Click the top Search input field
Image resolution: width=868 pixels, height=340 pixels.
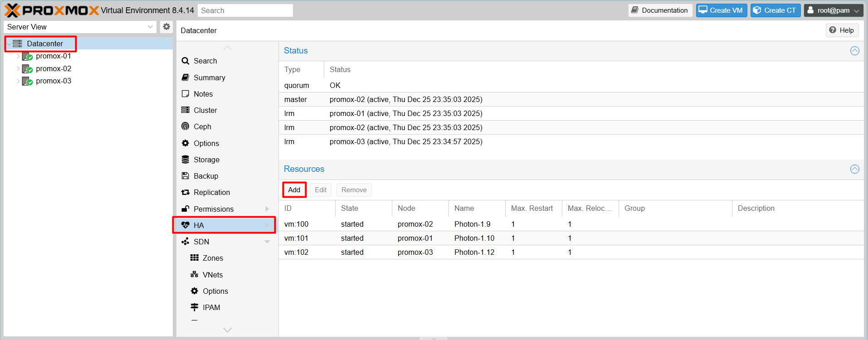[245, 10]
